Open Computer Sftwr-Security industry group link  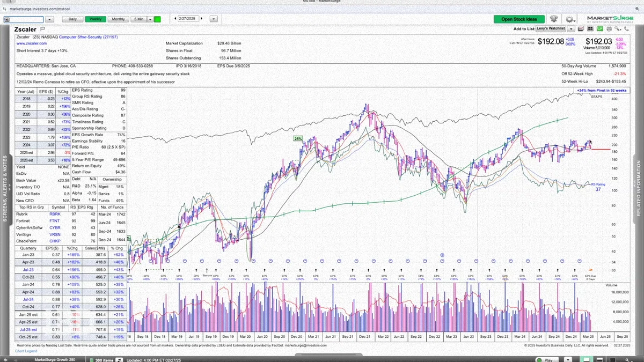[x=88, y=37]
